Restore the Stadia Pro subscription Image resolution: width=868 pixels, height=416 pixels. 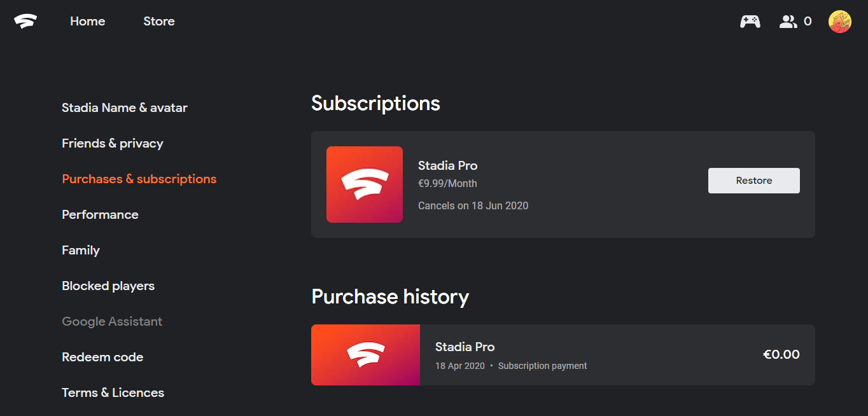pyautogui.click(x=754, y=181)
